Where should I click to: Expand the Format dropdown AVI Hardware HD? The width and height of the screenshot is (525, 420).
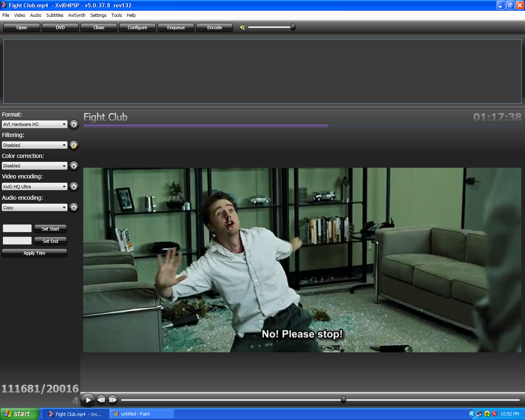pyautogui.click(x=34, y=124)
